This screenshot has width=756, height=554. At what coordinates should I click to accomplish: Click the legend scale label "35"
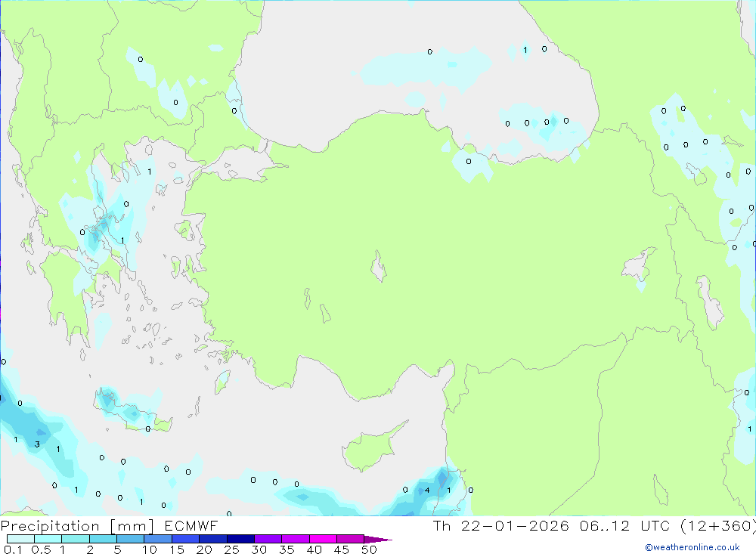tap(287, 549)
